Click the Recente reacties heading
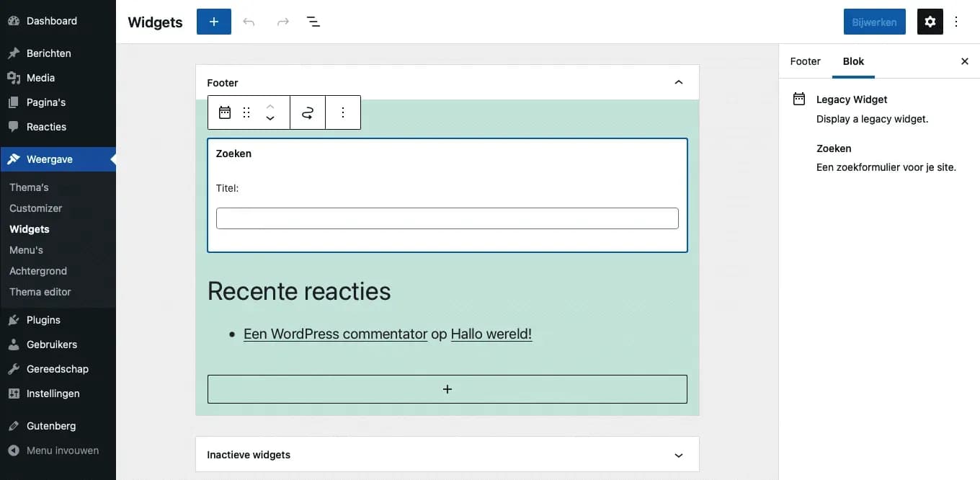The height and width of the screenshot is (480, 980). pyautogui.click(x=299, y=291)
